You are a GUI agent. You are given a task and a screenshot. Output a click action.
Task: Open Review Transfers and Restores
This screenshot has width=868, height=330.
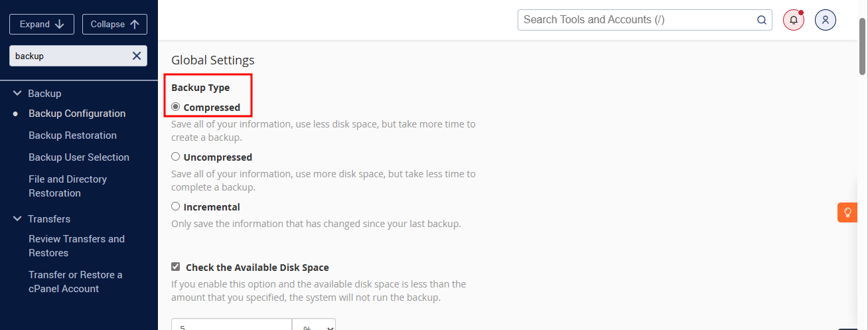click(x=76, y=246)
